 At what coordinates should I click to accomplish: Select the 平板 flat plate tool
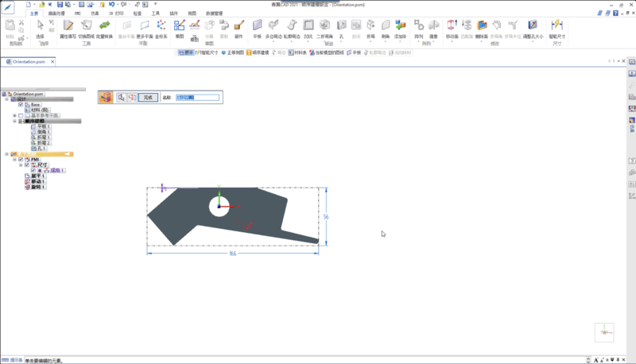click(x=257, y=26)
